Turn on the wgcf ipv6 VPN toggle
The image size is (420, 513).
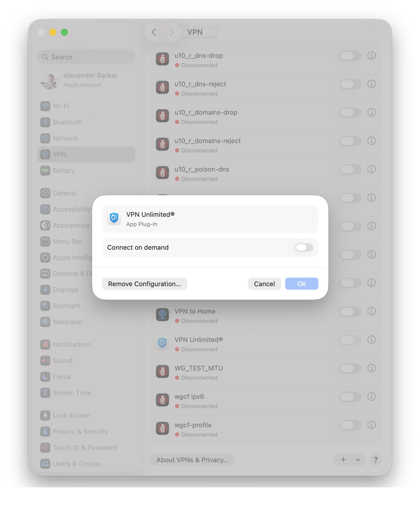[350, 397]
